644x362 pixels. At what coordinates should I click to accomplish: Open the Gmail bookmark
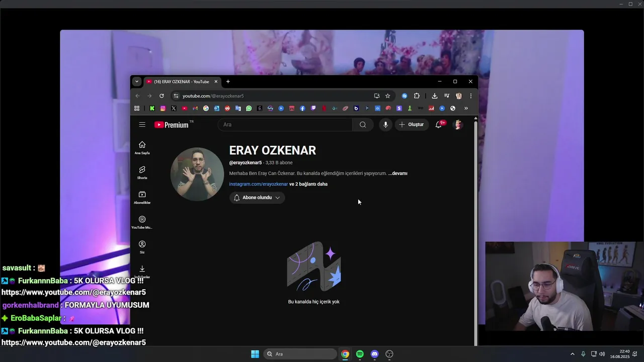point(195,108)
